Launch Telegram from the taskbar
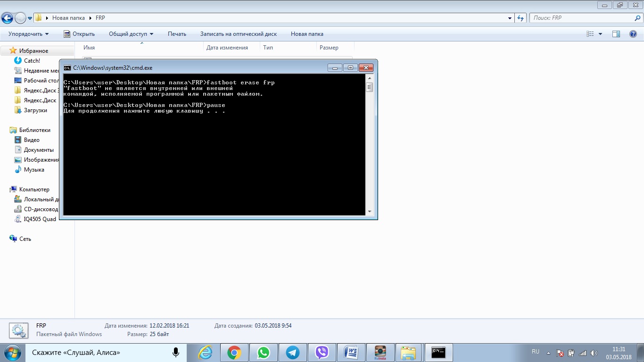The image size is (644, 362). [x=293, y=353]
